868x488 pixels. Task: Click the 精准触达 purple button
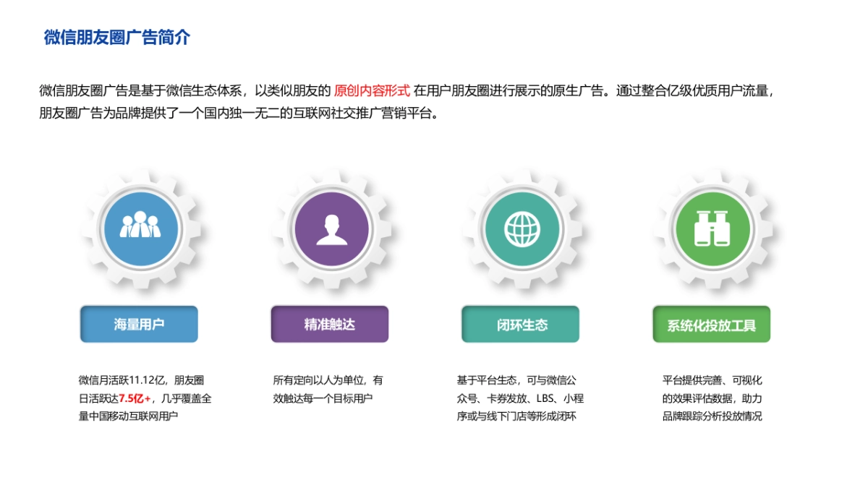click(x=330, y=324)
